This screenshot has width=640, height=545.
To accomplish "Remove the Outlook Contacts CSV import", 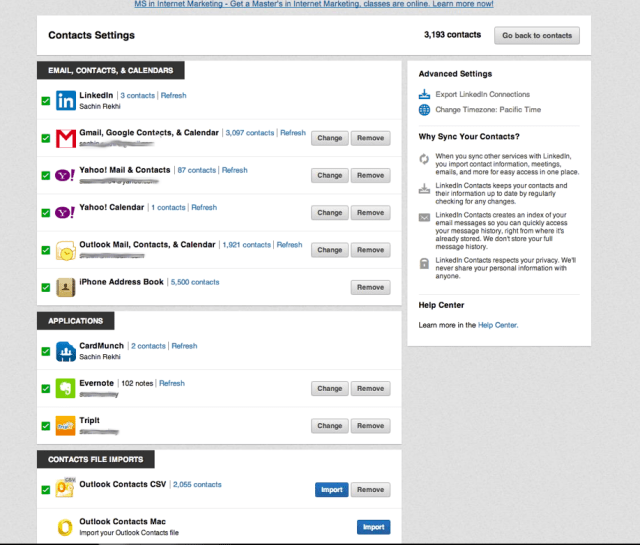I will pyautogui.click(x=370, y=489).
